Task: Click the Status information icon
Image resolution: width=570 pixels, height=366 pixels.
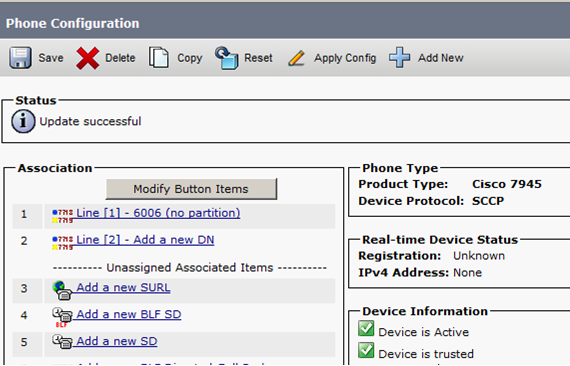Action: (x=23, y=121)
